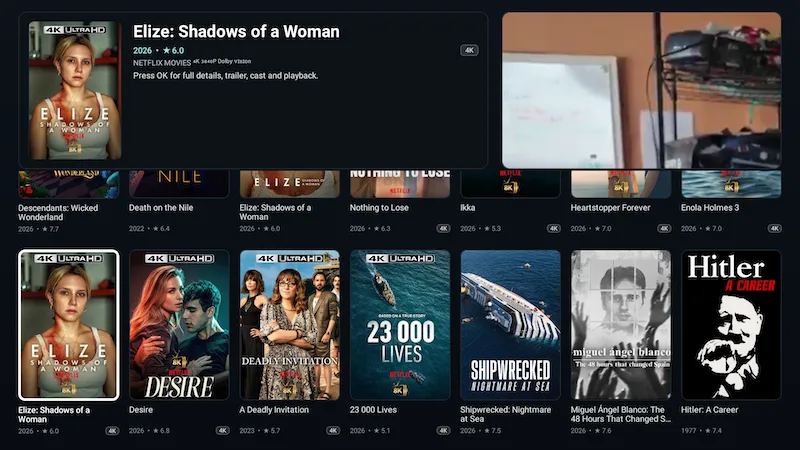Select Descendants: Wicked Wonderland partial poster

click(69, 184)
